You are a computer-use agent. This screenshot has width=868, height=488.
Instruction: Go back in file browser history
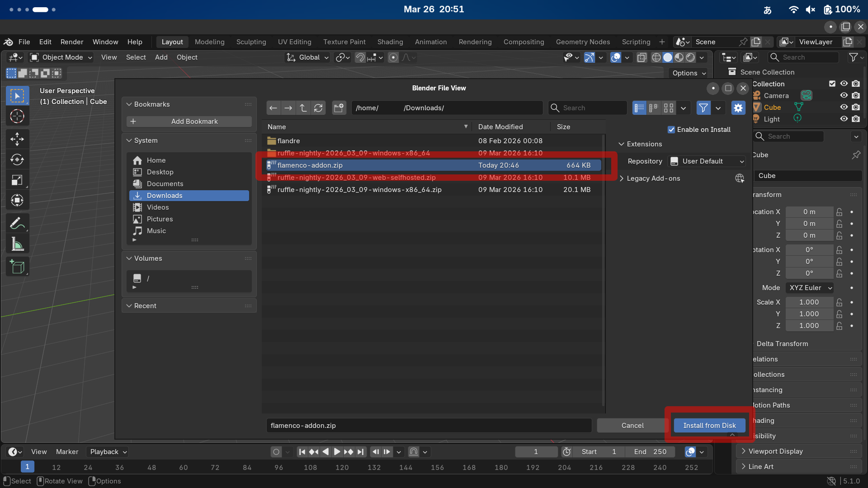273,108
